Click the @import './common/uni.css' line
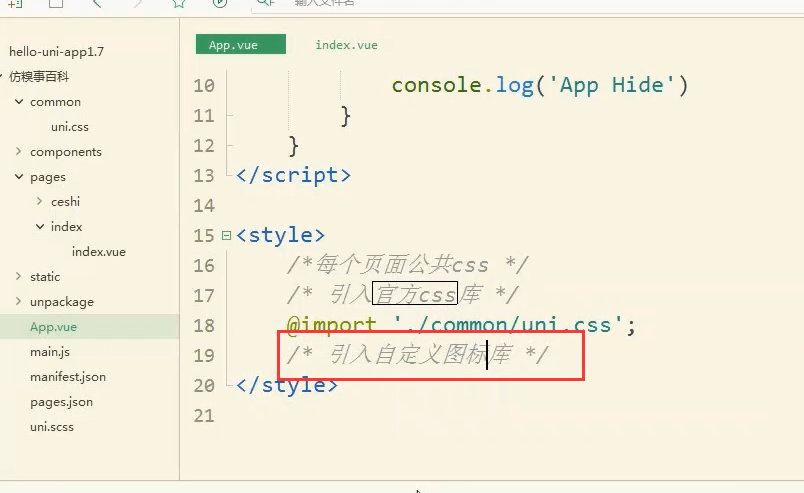The height and width of the screenshot is (493, 804). 461,325
